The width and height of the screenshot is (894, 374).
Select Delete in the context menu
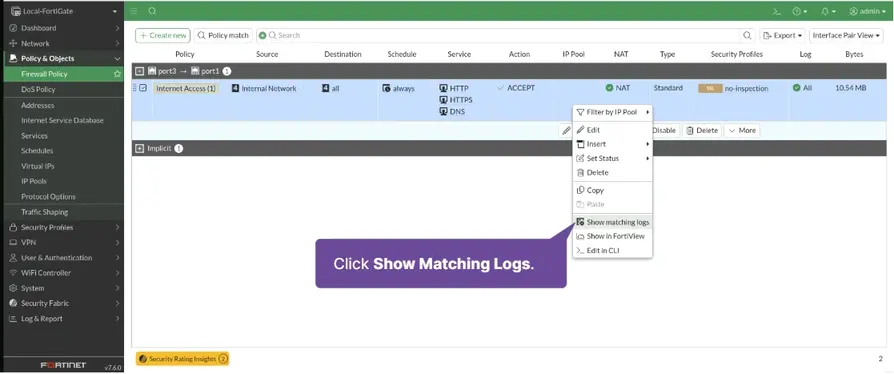pos(612,173)
